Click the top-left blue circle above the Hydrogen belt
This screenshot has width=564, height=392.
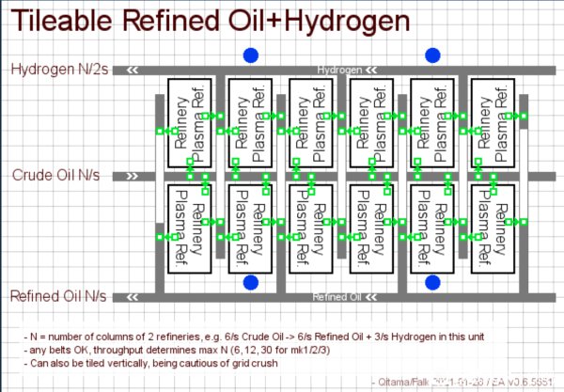click(x=250, y=55)
